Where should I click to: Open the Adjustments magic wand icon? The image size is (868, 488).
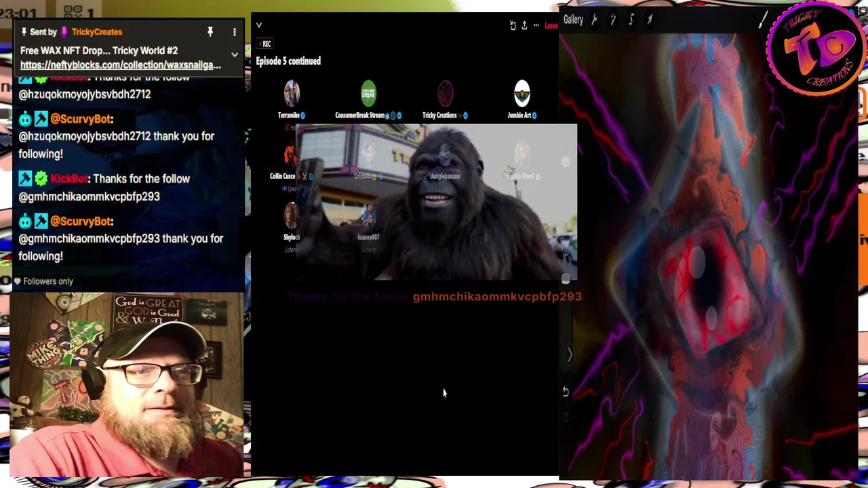coord(612,20)
